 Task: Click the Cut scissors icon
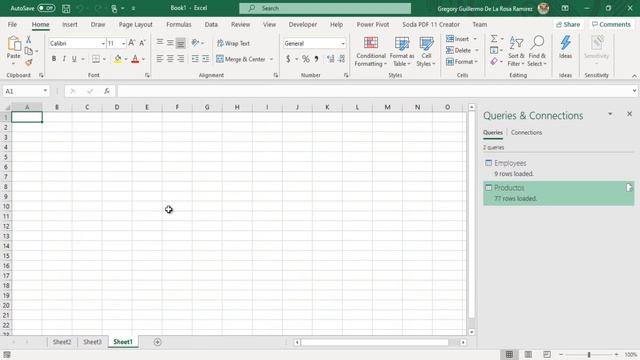(x=29, y=40)
